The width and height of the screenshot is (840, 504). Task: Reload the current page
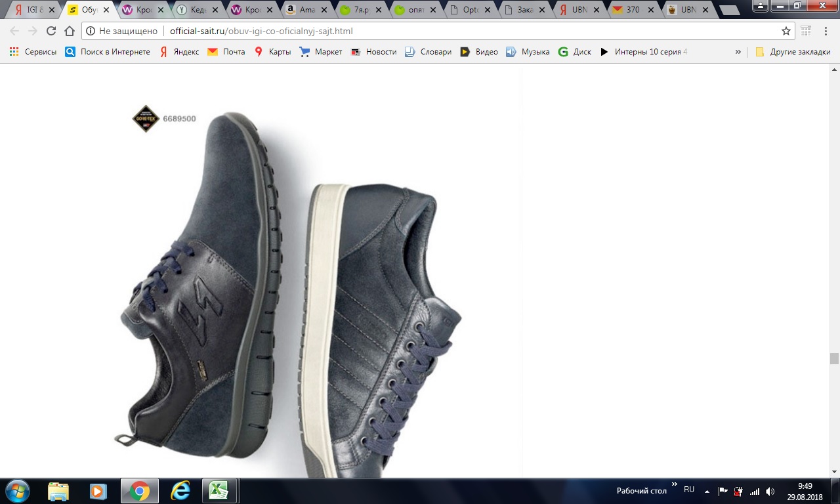(x=51, y=31)
